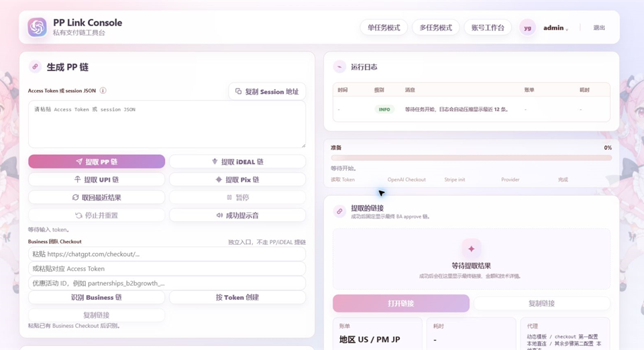Click the 提取 PP 链 button
The image size is (644, 350).
coord(97,162)
